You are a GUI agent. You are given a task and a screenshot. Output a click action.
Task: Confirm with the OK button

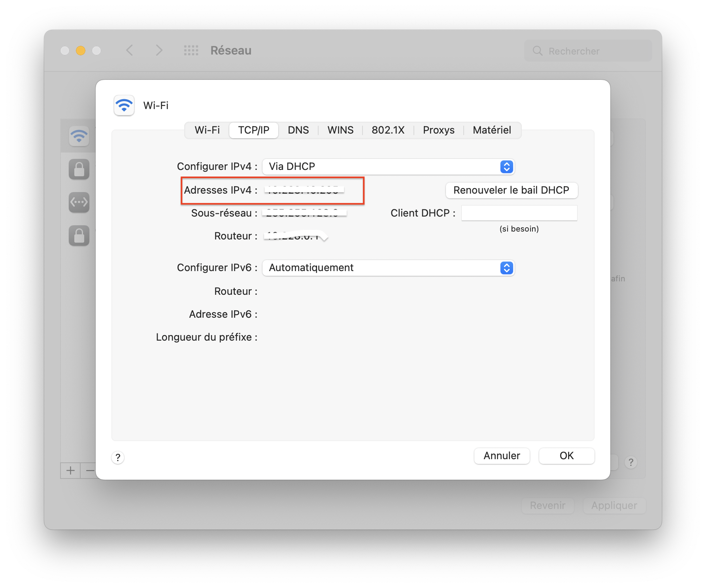pyautogui.click(x=566, y=456)
